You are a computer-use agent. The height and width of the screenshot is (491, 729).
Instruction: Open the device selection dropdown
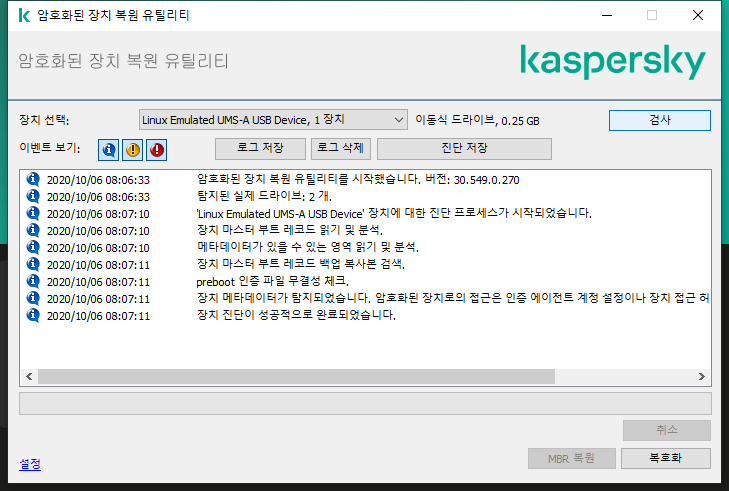pyautogui.click(x=273, y=120)
